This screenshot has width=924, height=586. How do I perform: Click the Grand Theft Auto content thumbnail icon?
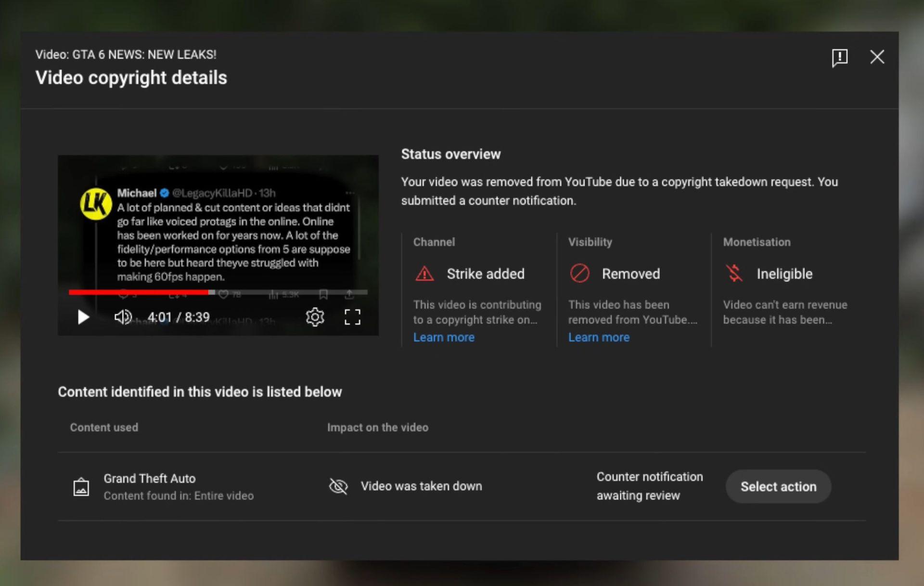pos(81,486)
